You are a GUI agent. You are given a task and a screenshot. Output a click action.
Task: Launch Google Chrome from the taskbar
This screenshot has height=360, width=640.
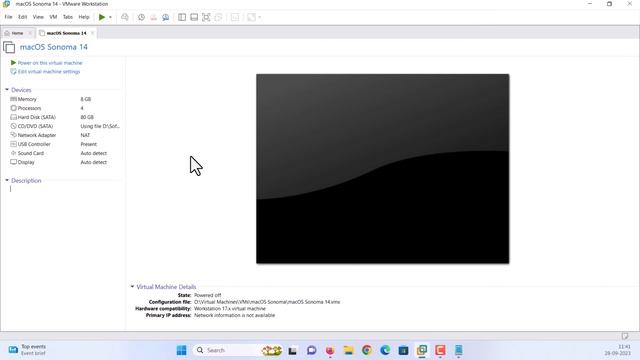coord(367,350)
